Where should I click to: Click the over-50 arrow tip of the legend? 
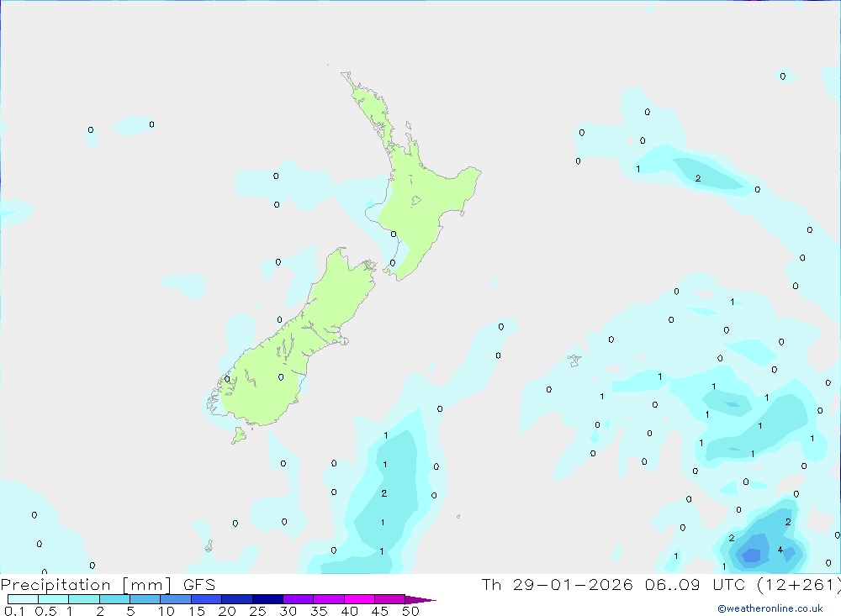pyautogui.click(x=421, y=600)
